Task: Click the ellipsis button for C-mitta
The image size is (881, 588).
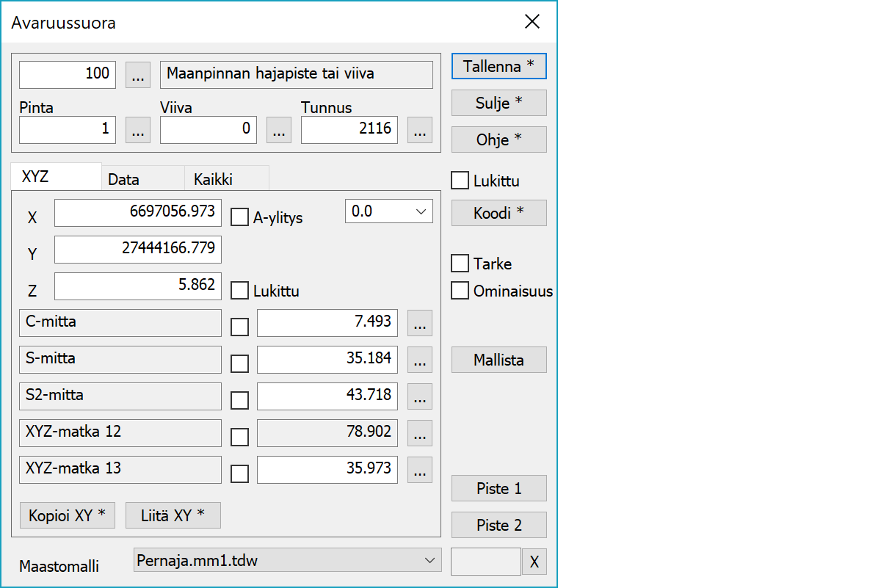Action: click(419, 323)
